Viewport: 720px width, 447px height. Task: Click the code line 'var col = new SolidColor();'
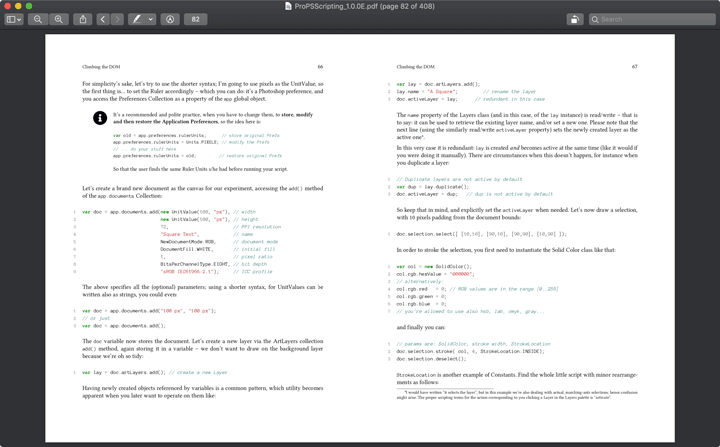pos(434,266)
